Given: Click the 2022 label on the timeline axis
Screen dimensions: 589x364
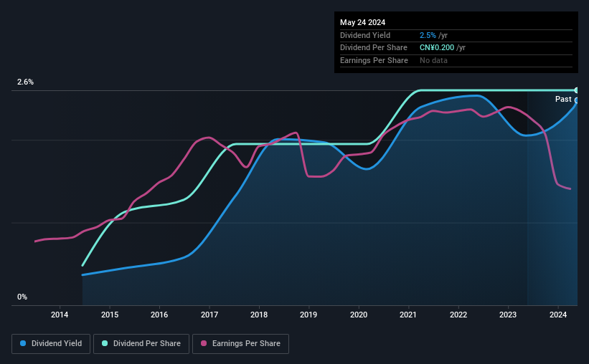Looking at the screenshot, I should click(458, 315).
